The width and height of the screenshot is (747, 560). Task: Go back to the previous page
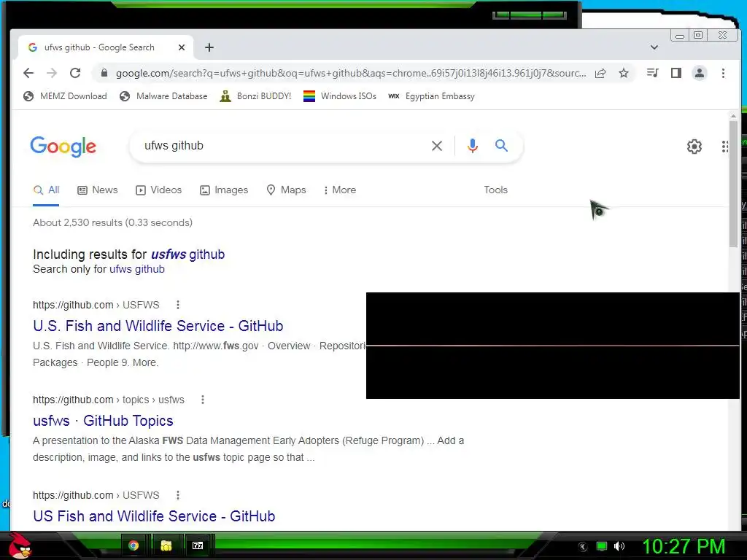tap(28, 73)
